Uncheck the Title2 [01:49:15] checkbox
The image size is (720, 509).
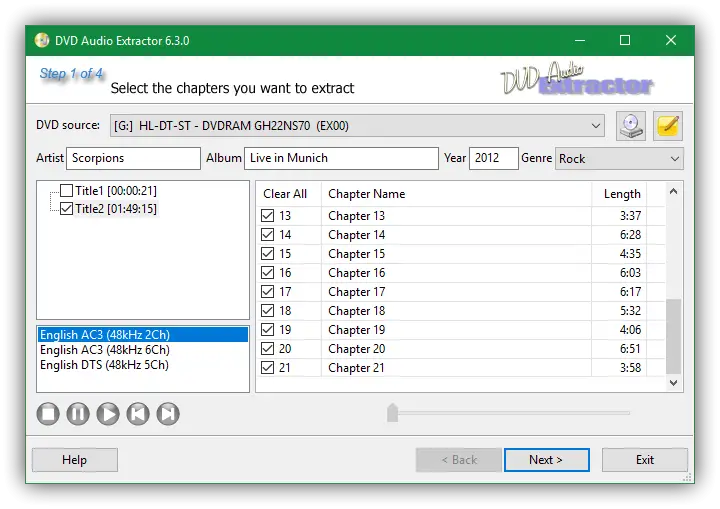(67, 209)
